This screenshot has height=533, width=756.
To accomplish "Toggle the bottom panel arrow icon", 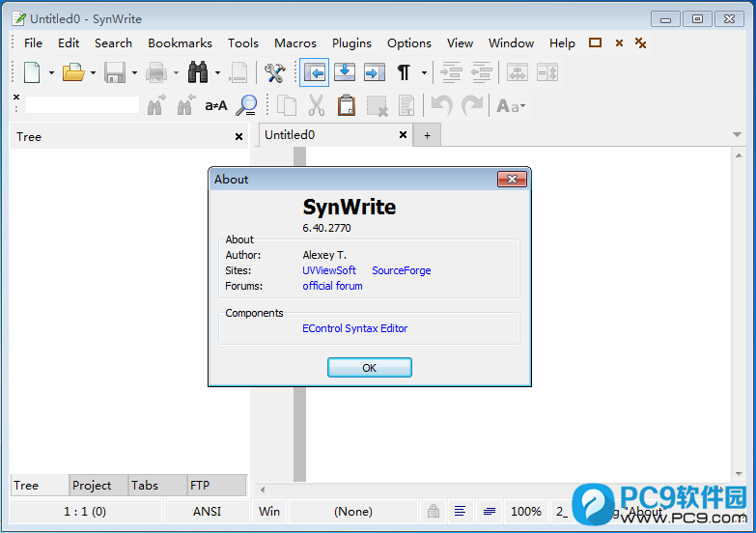I will (345, 72).
